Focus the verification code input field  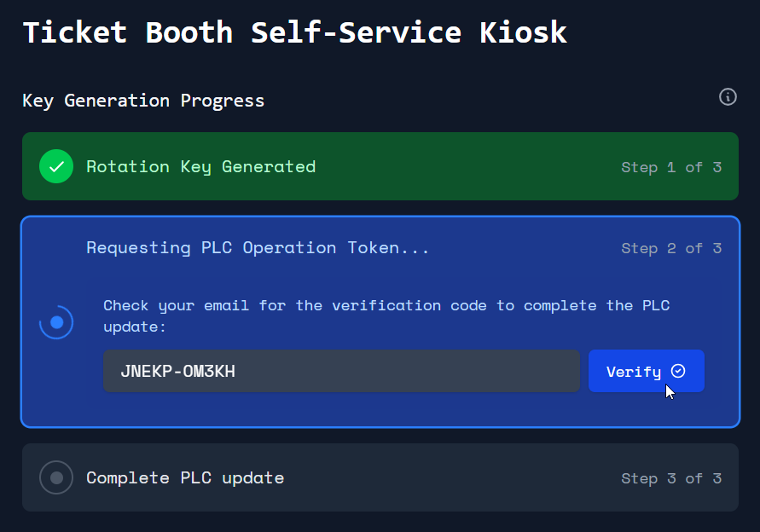[341, 371]
